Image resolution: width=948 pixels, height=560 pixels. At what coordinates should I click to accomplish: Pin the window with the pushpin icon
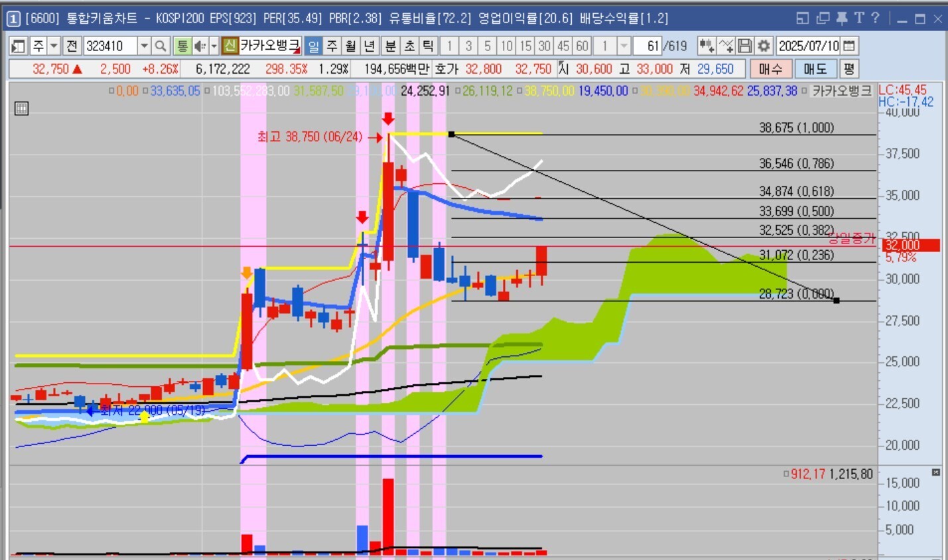[x=842, y=19]
